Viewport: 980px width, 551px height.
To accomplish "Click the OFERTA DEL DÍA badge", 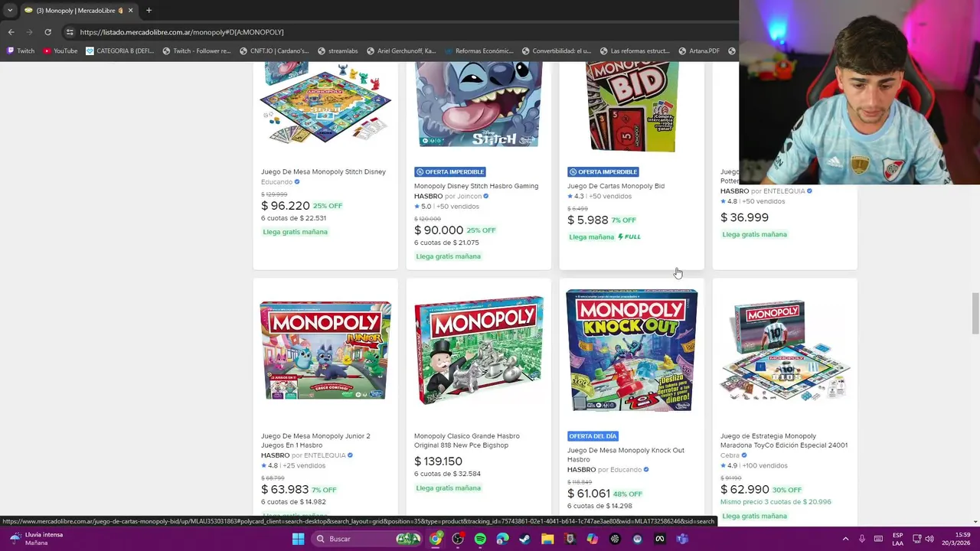I will (x=593, y=436).
